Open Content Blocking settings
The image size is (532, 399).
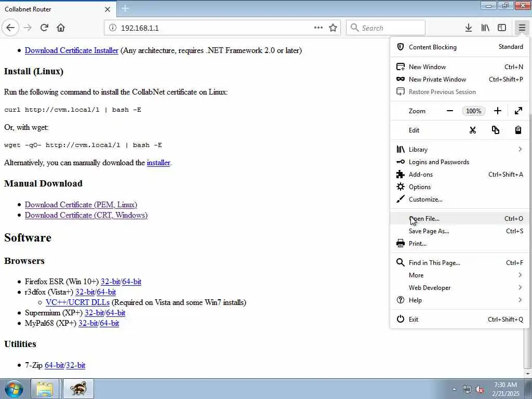[x=459, y=47]
